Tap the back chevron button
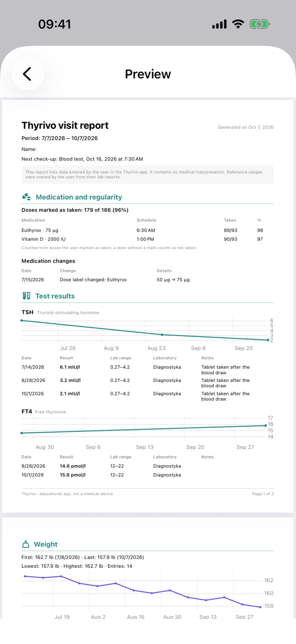Screen dimensions: 296x644 tap(28, 74)
